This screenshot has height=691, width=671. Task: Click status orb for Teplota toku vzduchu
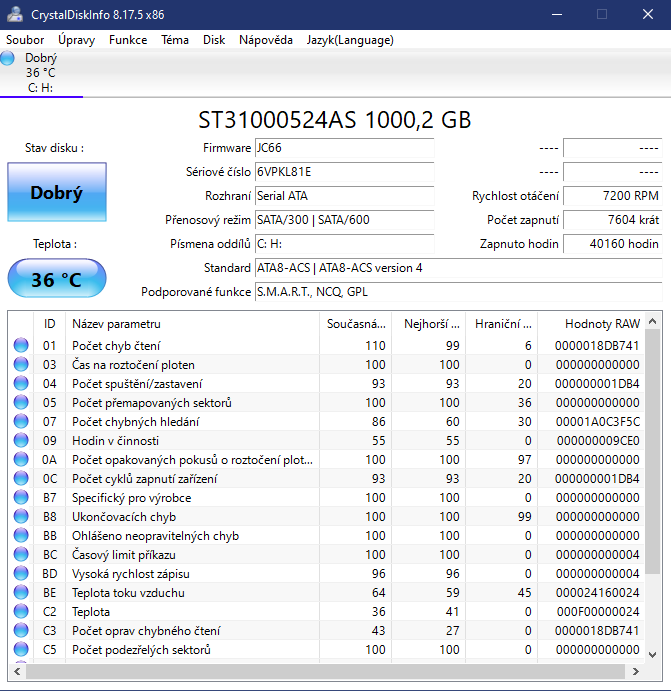(21, 592)
